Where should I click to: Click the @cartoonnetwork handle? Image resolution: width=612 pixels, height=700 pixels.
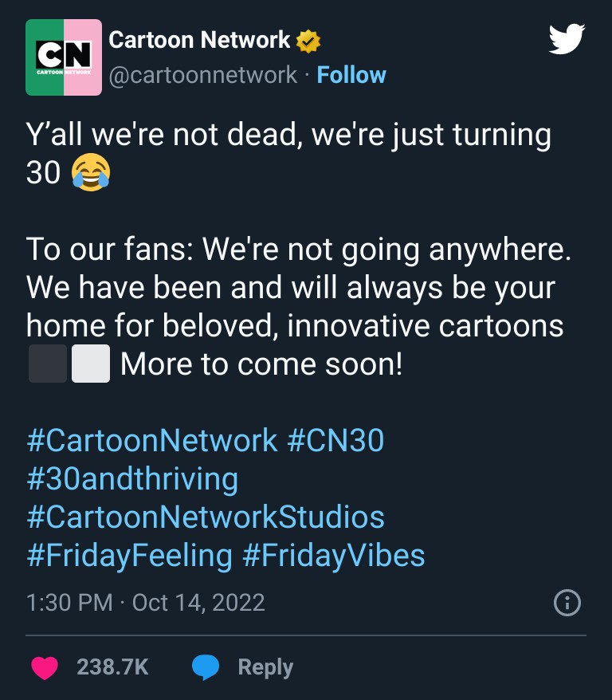click(x=200, y=74)
